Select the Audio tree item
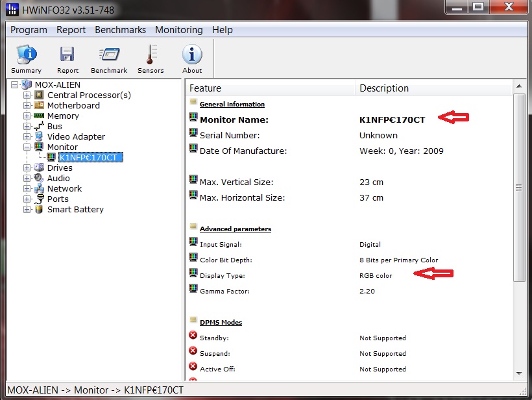Image resolution: width=532 pixels, height=400 pixels. (x=58, y=179)
